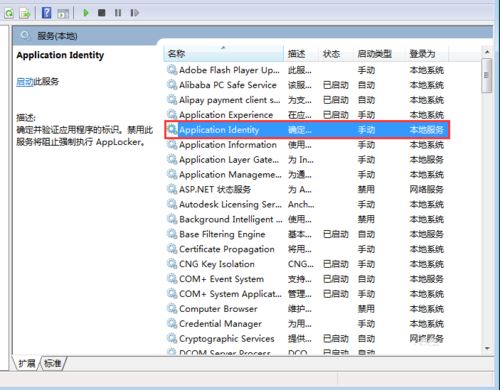Select the ASP.NET 状态服务 row
The height and width of the screenshot is (390, 500).
[x=307, y=190]
